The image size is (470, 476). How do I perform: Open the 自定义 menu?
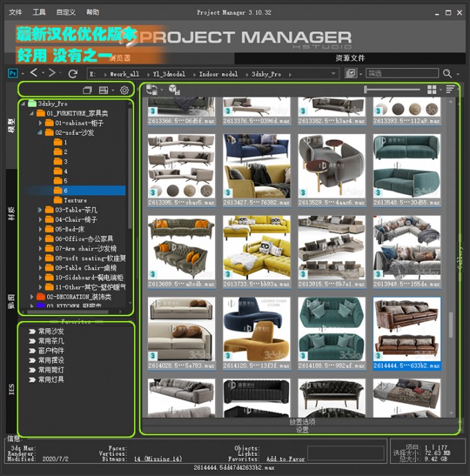click(x=66, y=12)
